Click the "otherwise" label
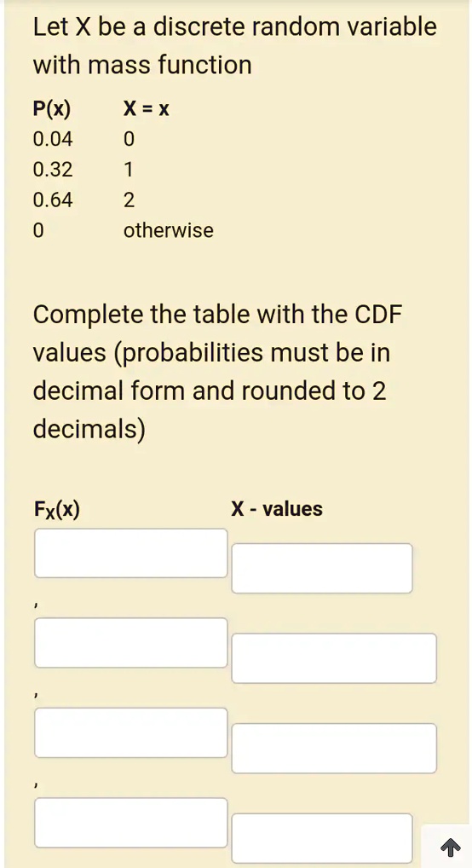This screenshot has height=868, width=472. [x=168, y=229]
